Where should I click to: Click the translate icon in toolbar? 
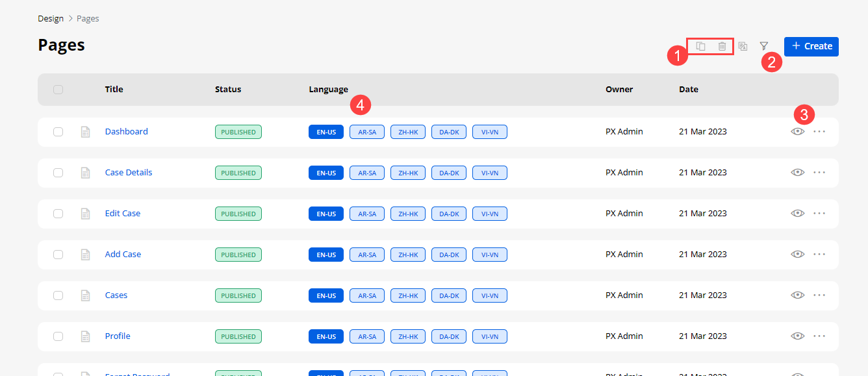[743, 46]
